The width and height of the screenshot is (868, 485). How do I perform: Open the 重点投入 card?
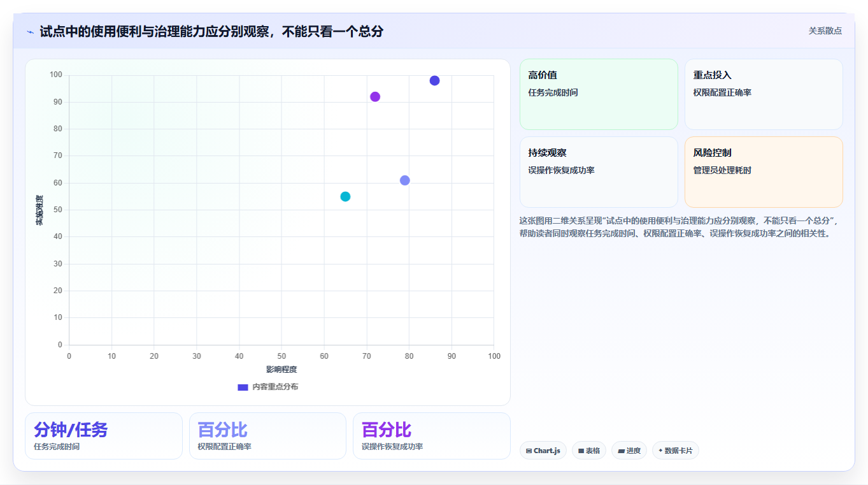click(x=764, y=94)
